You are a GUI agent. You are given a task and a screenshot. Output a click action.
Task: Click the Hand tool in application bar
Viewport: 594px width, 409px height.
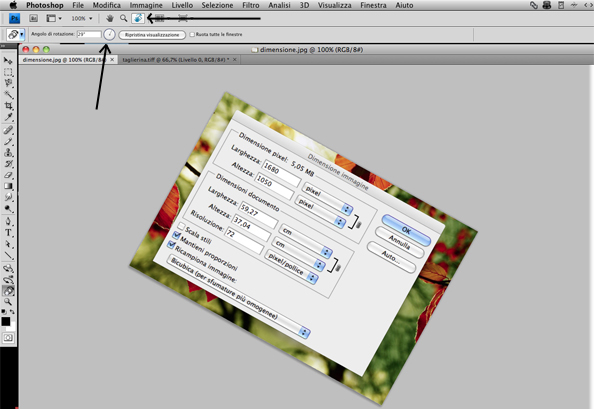(110, 18)
